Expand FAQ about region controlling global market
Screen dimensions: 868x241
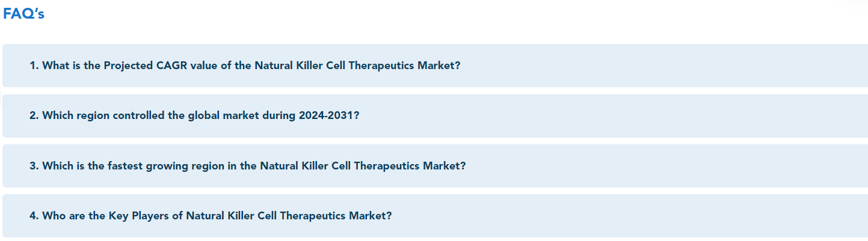pyautogui.click(x=435, y=115)
